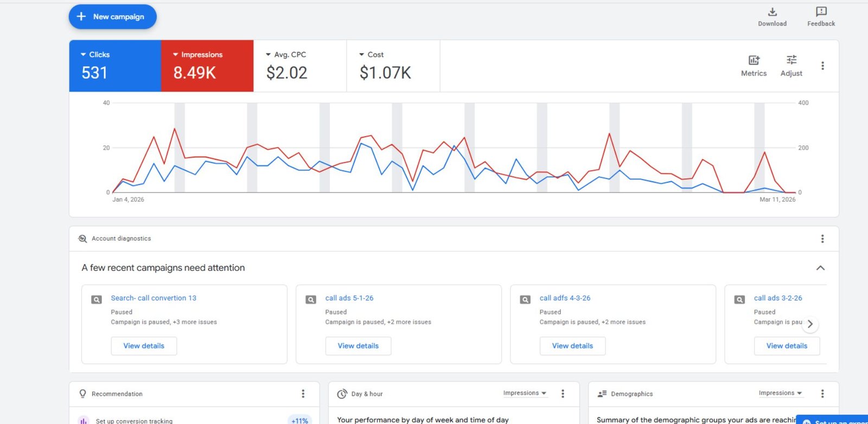Click the Download icon
Image resolution: width=868 pixels, height=424 pixels.
tap(772, 12)
